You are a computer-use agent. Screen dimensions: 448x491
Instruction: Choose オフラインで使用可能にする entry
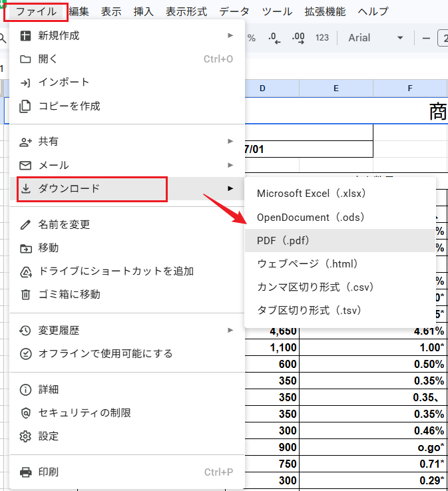[x=127, y=354]
